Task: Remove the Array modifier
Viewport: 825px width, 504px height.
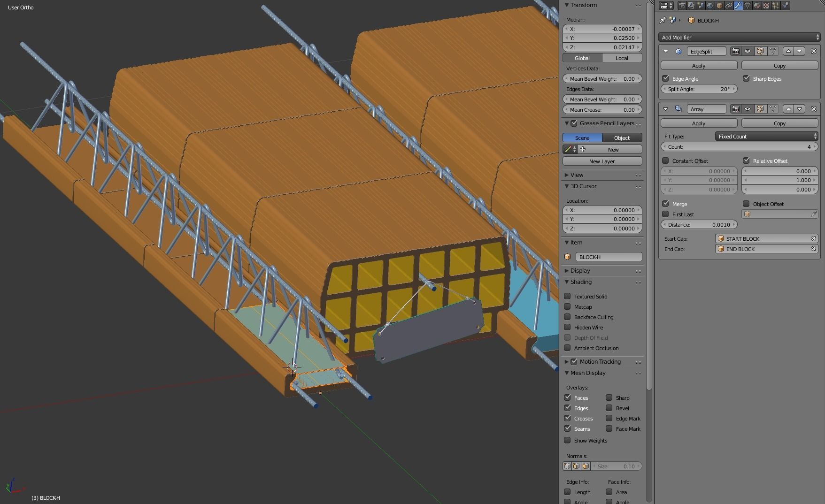Action: pos(814,109)
